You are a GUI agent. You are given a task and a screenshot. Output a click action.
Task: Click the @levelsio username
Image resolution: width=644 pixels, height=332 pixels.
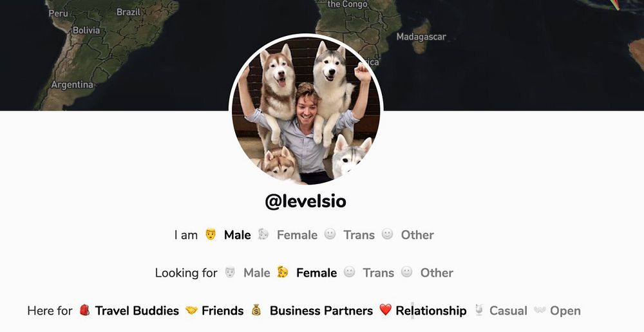click(x=305, y=201)
